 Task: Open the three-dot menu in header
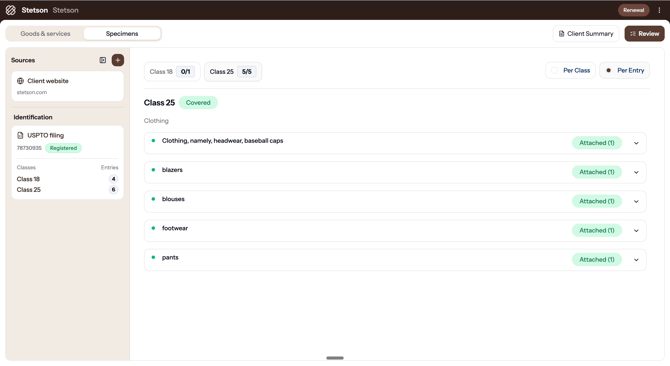coord(659,10)
